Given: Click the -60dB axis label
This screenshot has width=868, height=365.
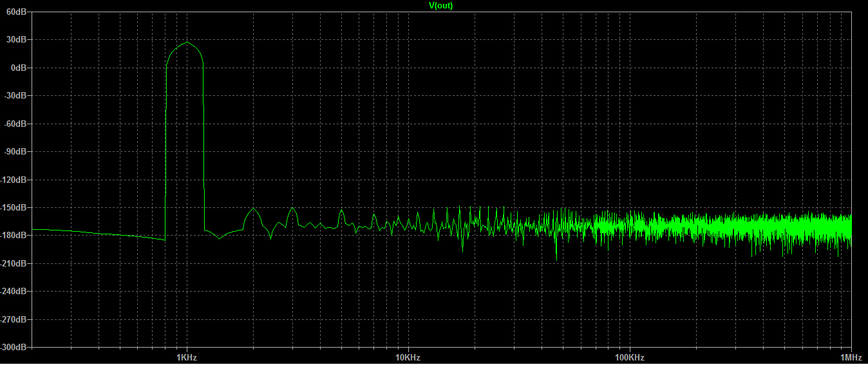Looking at the screenshot, I should [16, 124].
